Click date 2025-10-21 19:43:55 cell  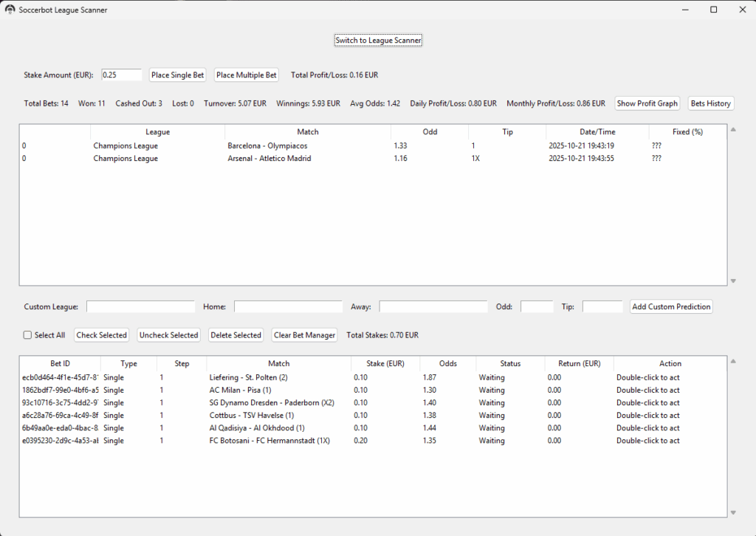[x=581, y=158]
